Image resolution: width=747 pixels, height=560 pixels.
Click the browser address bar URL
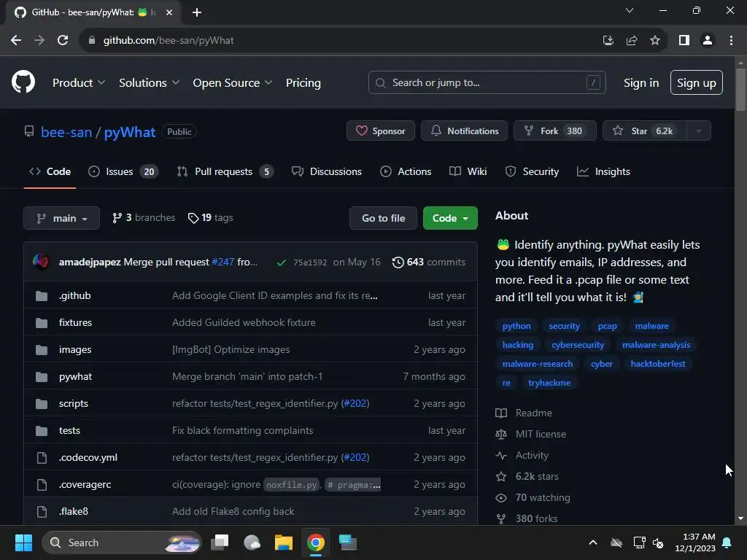click(x=169, y=41)
